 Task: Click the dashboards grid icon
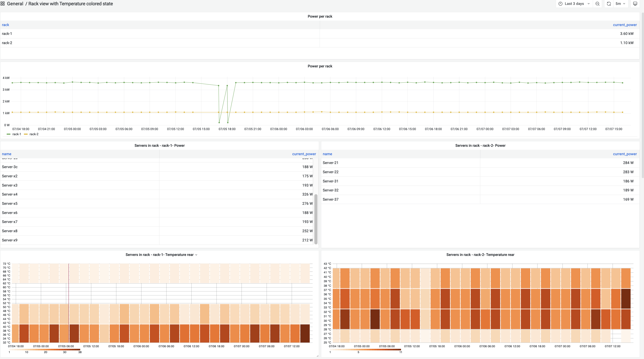pyautogui.click(x=3, y=4)
